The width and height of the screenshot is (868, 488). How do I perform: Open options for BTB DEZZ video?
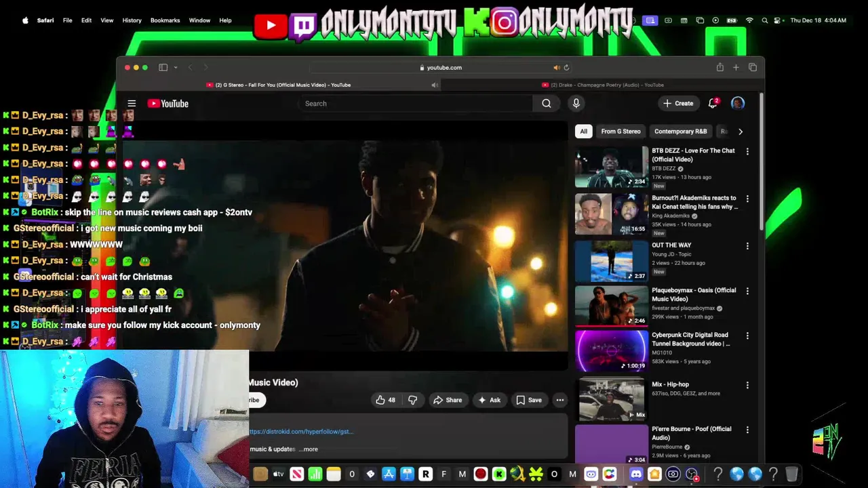click(x=747, y=151)
